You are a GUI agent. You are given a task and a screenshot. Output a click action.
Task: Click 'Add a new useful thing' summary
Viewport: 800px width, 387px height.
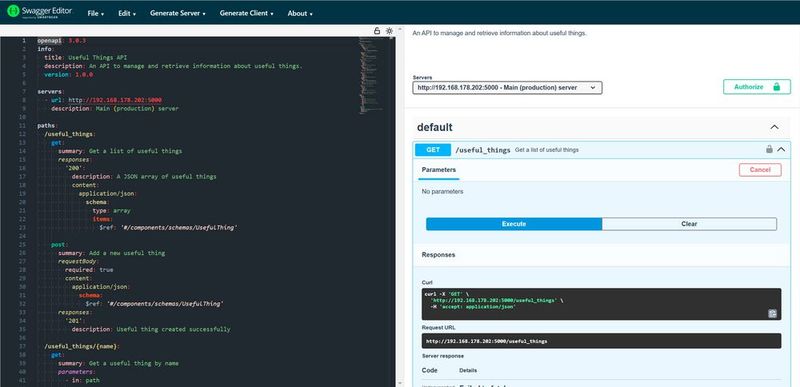[126, 253]
